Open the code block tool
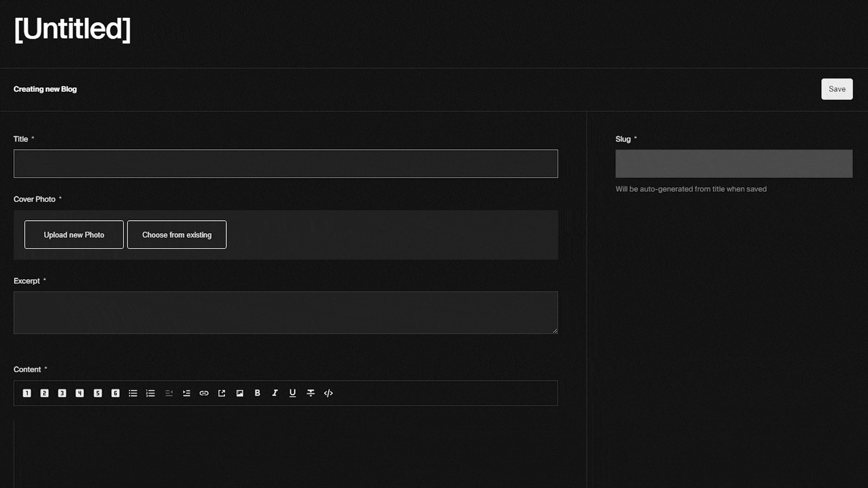This screenshot has width=868, height=488. (x=328, y=393)
